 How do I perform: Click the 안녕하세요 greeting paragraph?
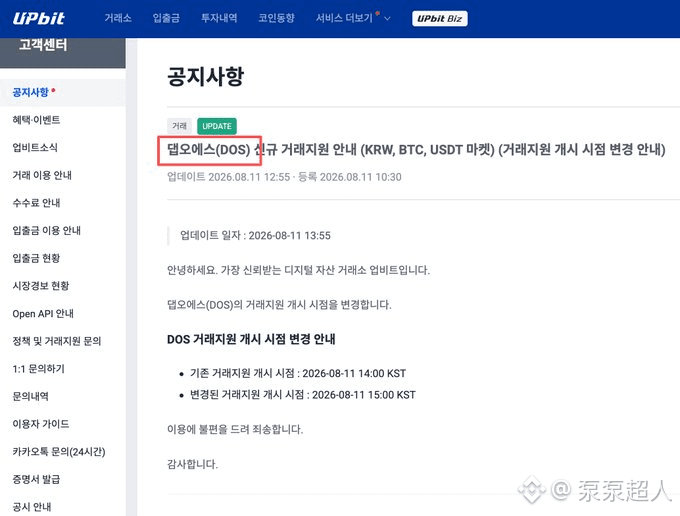click(298, 270)
